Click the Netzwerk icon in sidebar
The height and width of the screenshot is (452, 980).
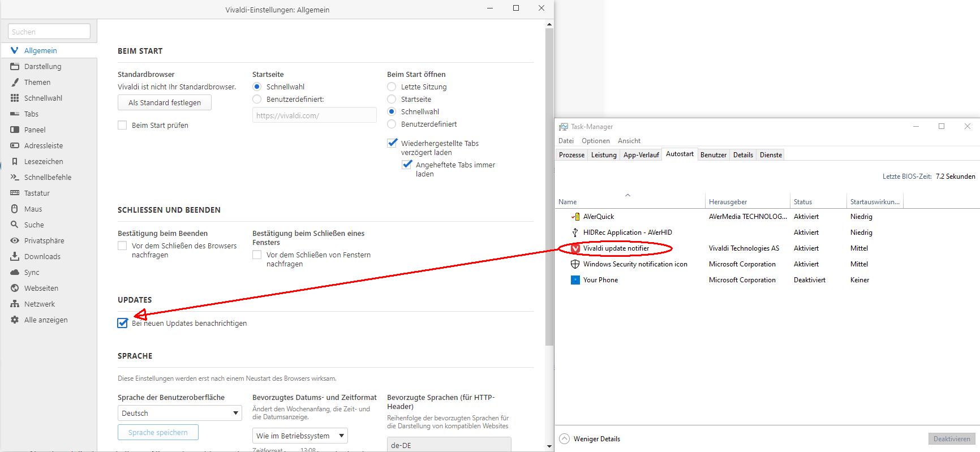pyautogui.click(x=15, y=304)
